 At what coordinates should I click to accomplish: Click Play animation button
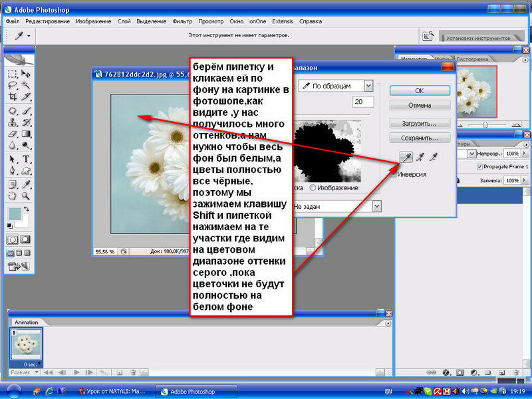tap(76, 372)
